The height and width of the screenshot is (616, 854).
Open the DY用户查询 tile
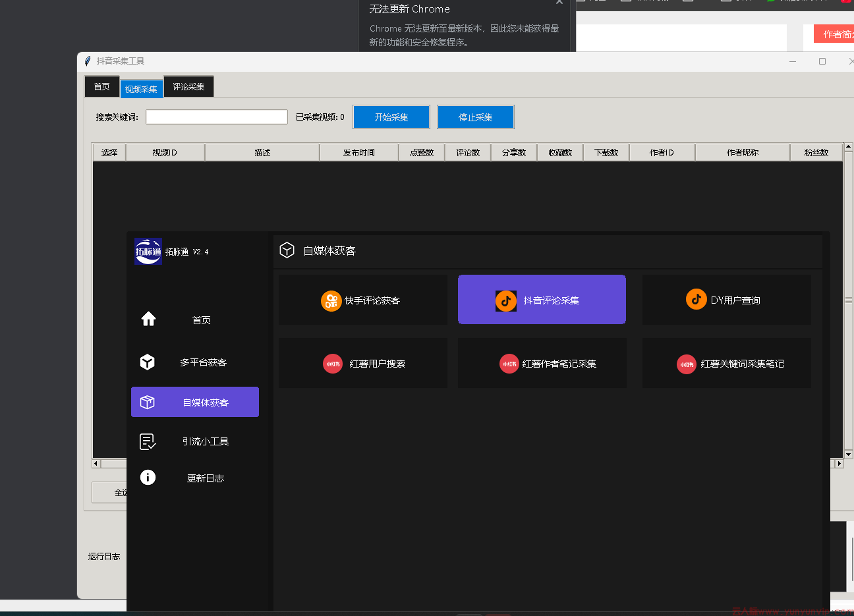coord(727,300)
